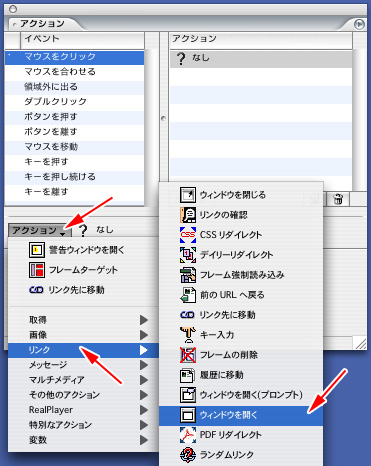371x466 pixels.
Task: Expand the 特別なアクション submenu
Action: coord(83,425)
